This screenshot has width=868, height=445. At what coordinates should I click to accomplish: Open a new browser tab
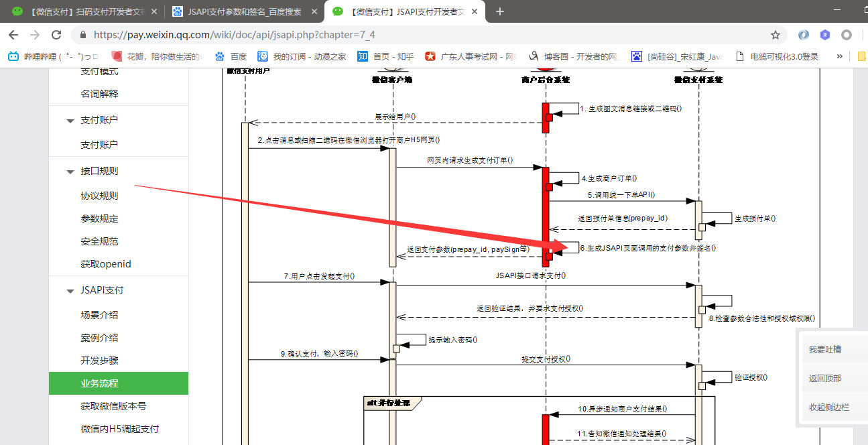coord(499,11)
